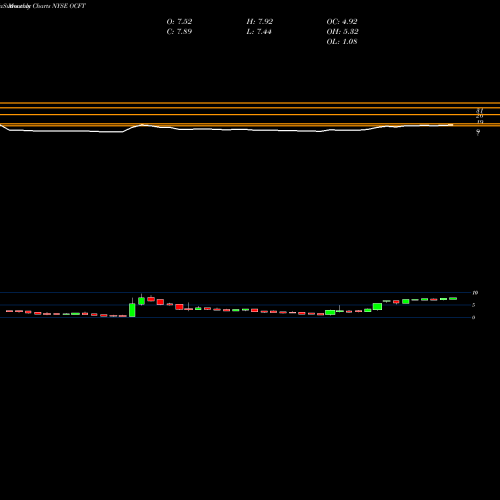
Task: Click the last green candlestick at the far right
Action: pyautogui.click(x=453, y=299)
